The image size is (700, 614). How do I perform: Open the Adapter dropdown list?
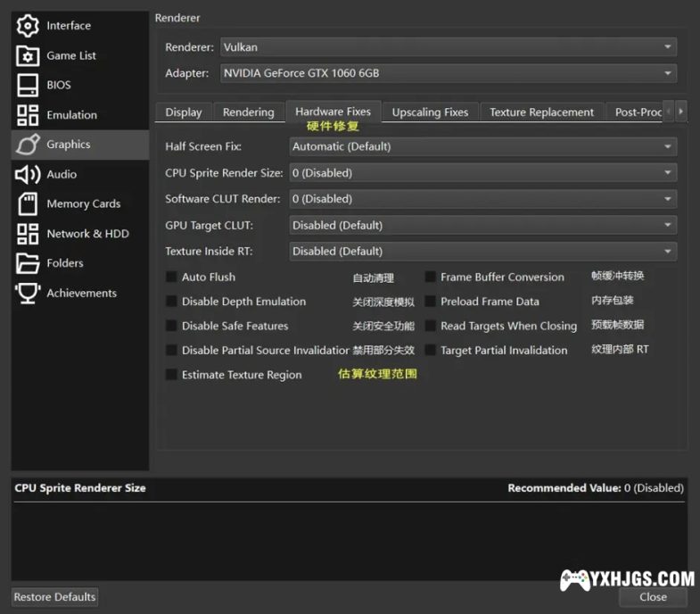coord(446,73)
